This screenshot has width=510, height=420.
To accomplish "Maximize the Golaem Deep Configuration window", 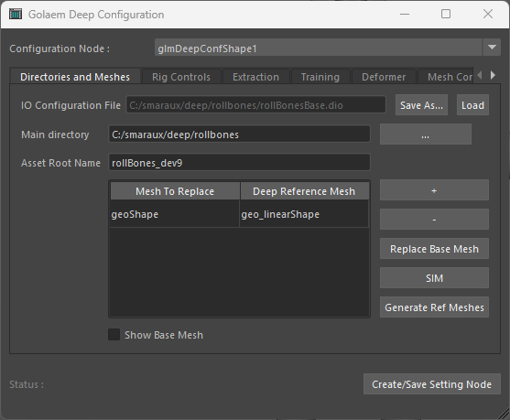I will coord(446,14).
